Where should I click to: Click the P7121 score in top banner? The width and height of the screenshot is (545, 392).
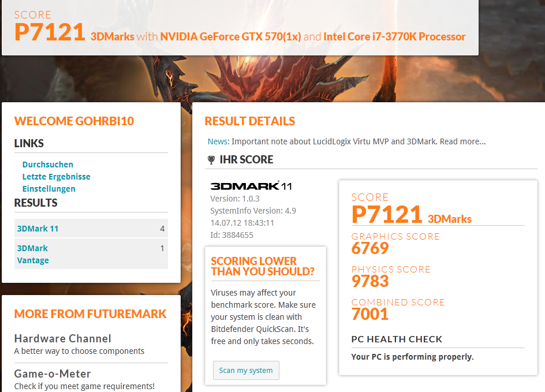pos(50,32)
